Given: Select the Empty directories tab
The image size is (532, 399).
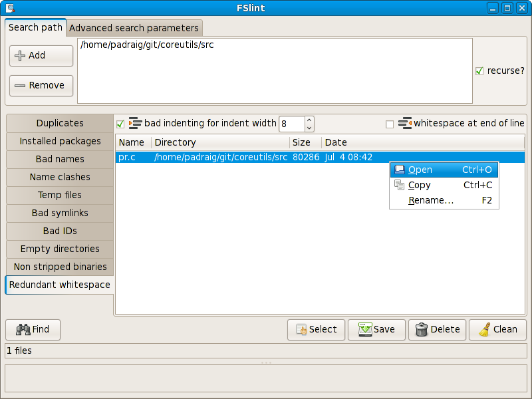Looking at the screenshot, I should pyautogui.click(x=60, y=249).
